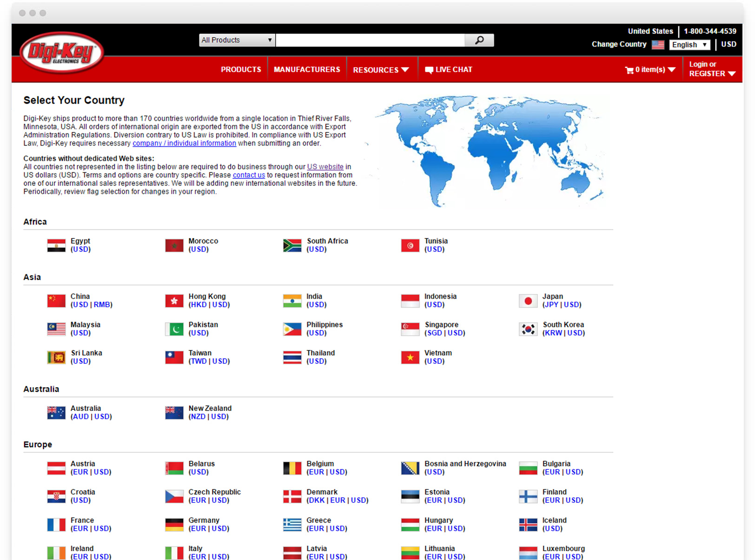Expand the Resources menu

(381, 70)
